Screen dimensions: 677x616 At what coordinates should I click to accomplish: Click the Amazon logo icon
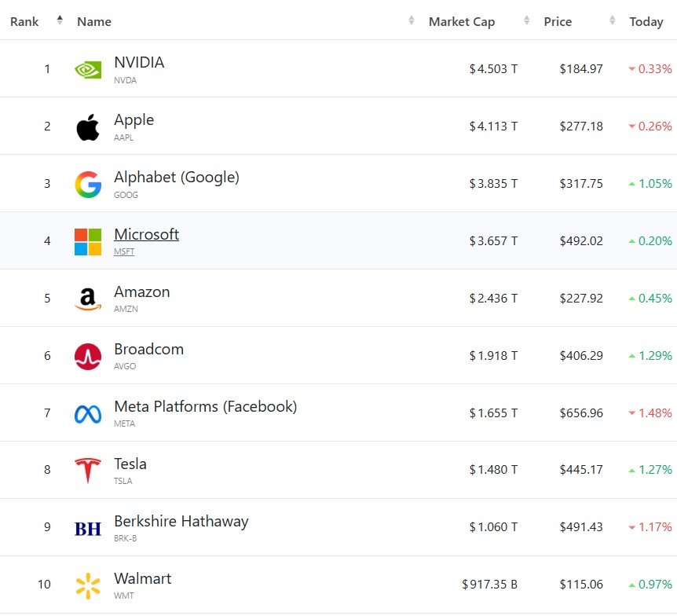tap(88, 299)
